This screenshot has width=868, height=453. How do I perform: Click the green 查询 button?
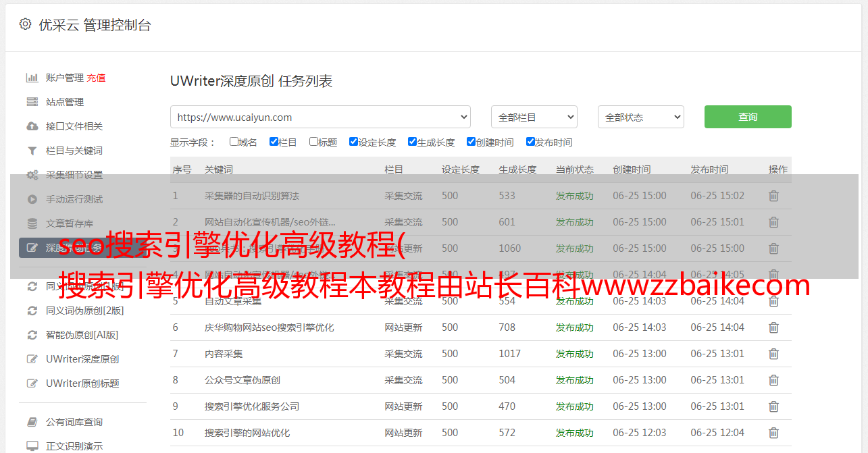(x=748, y=117)
